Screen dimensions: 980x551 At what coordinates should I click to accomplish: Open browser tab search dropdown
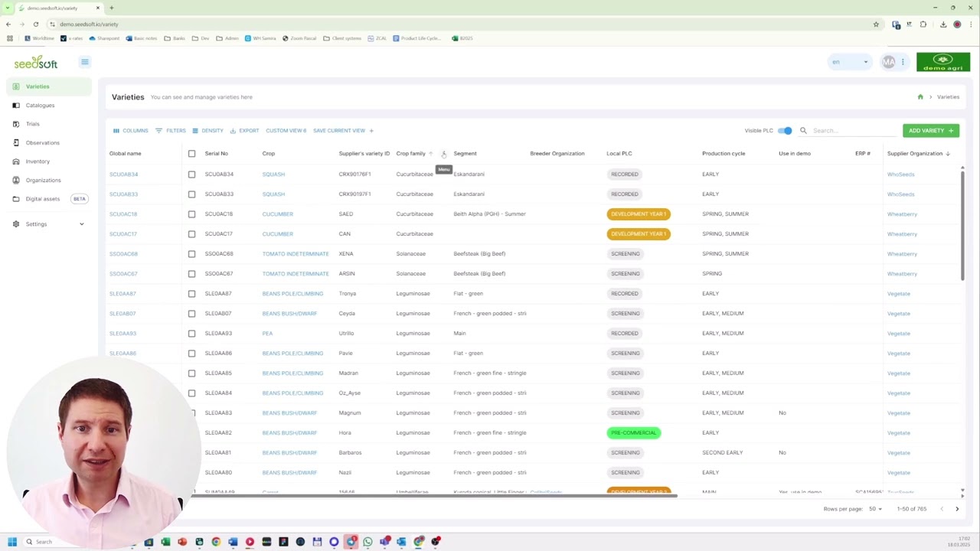(x=8, y=8)
